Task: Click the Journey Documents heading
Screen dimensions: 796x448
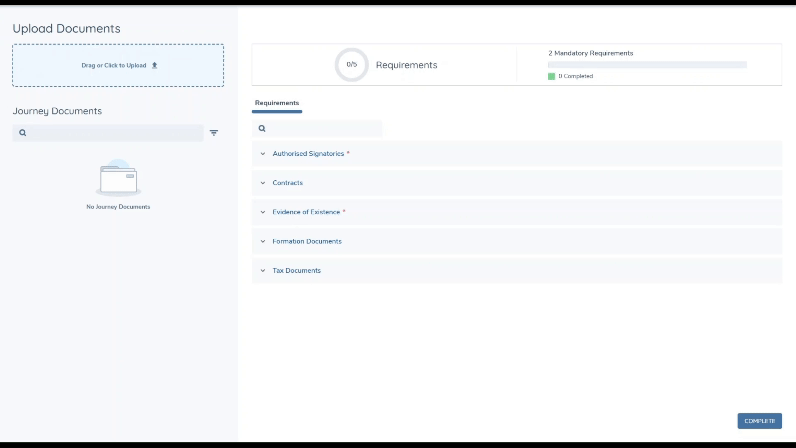Action: click(57, 111)
